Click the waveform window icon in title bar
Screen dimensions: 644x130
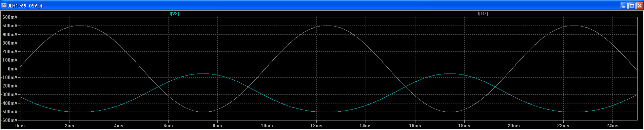pyautogui.click(x=4, y=5)
